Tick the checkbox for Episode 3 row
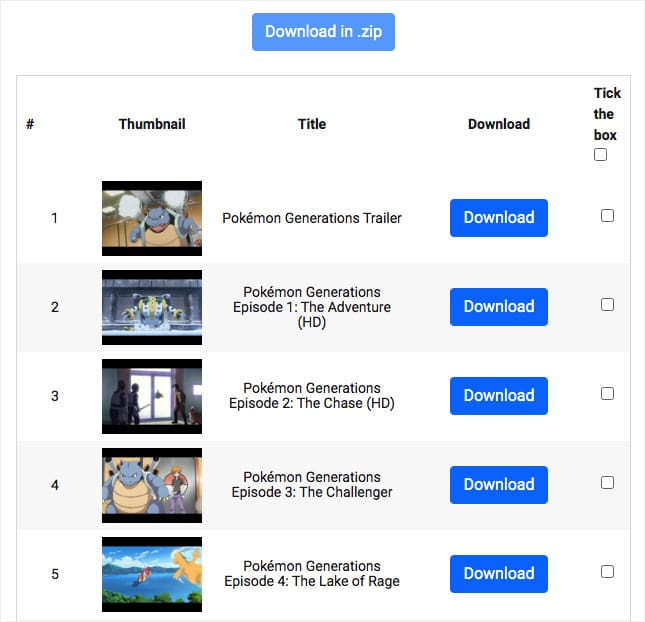This screenshot has height=622, width=645. pos(607,483)
